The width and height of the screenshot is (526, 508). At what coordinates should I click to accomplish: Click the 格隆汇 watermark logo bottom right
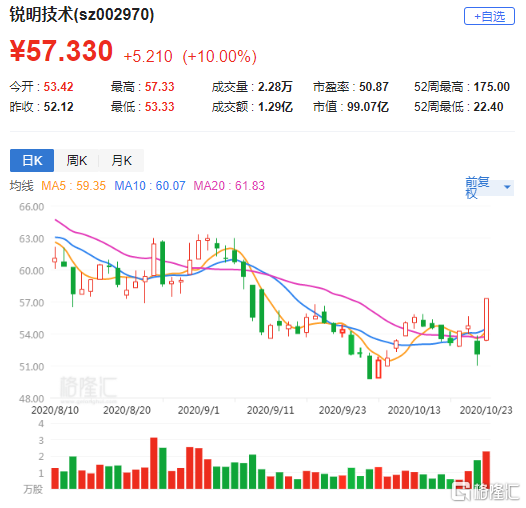point(485,492)
